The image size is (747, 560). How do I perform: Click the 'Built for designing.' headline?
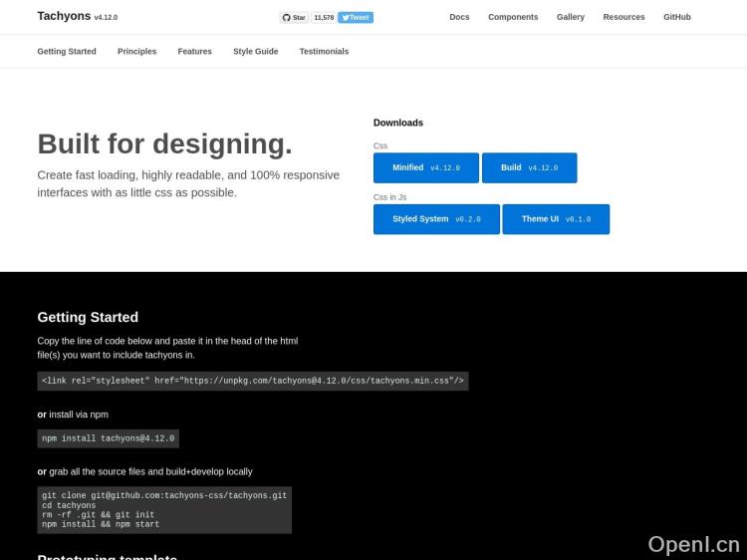click(164, 143)
